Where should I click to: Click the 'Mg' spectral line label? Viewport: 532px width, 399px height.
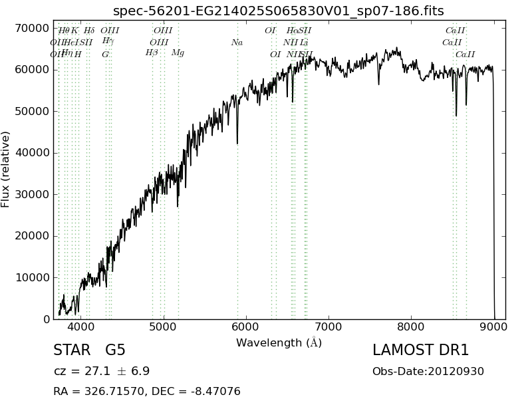coord(178,53)
